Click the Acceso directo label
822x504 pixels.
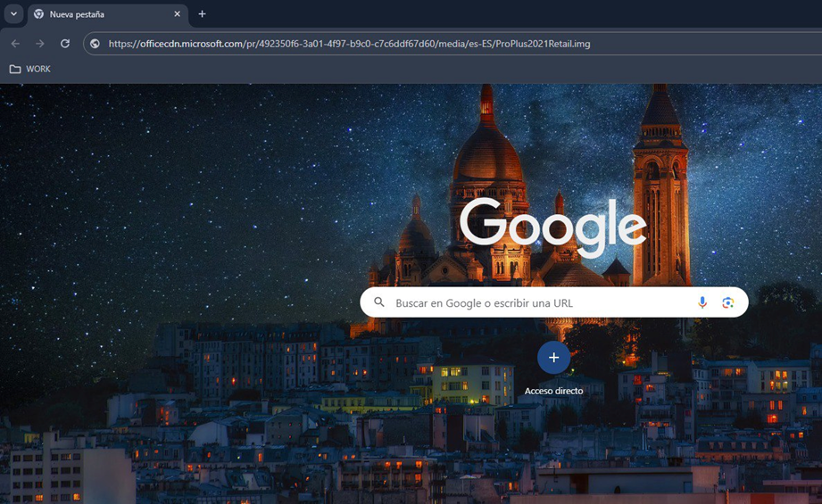click(x=553, y=391)
